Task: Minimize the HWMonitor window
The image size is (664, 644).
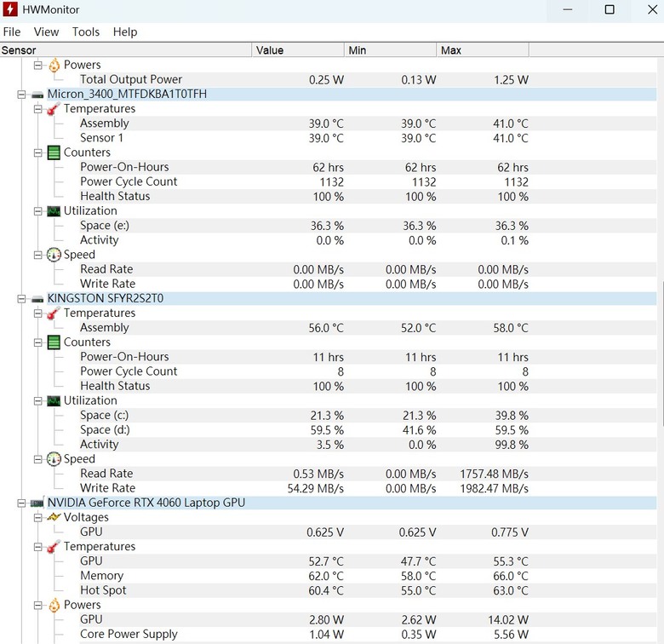Action: (x=568, y=9)
